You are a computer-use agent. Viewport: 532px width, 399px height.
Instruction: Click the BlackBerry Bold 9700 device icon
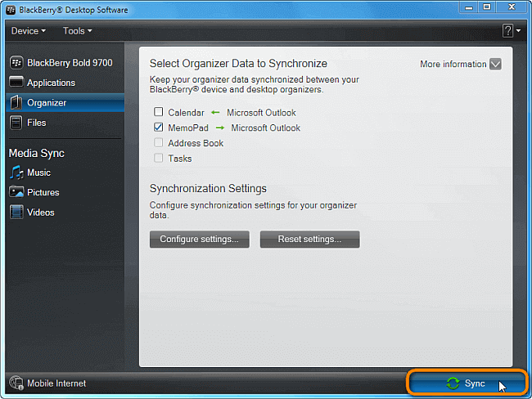16,63
